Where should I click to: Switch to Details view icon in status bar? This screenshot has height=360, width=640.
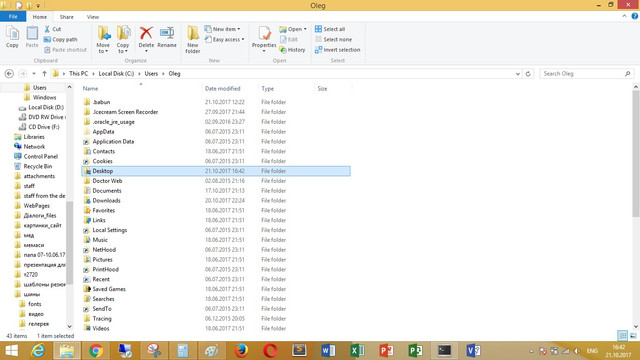(622, 336)
